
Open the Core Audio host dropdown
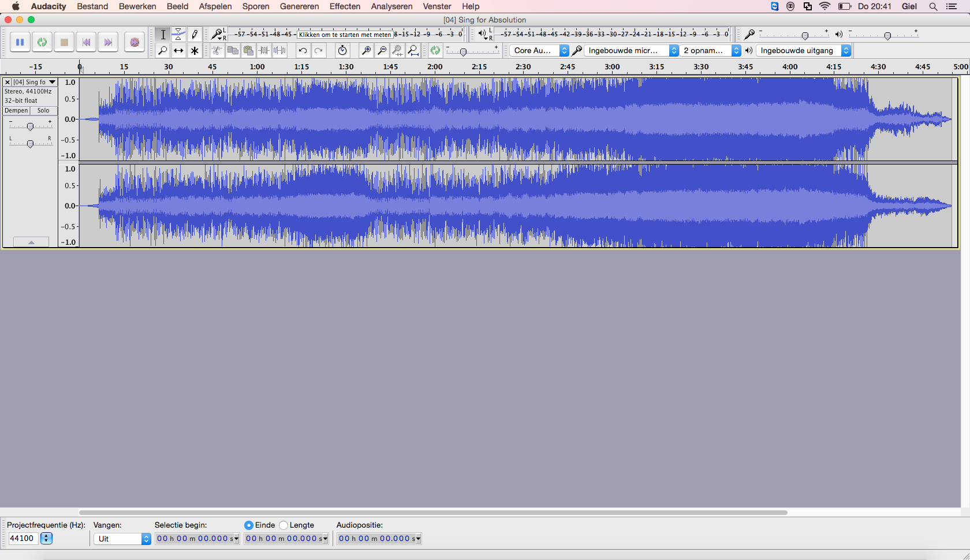(539, 51)
